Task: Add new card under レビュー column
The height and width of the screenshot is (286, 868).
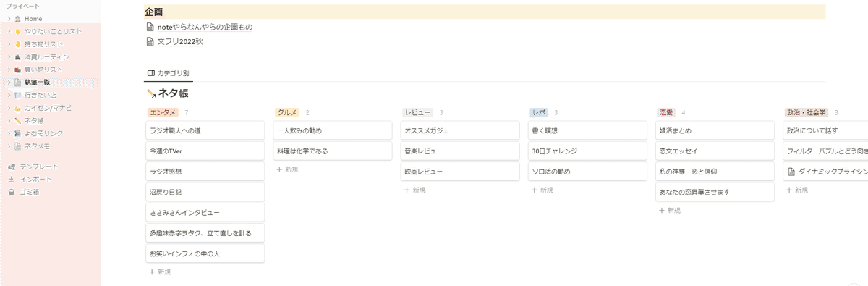Action: click(414, 190)
